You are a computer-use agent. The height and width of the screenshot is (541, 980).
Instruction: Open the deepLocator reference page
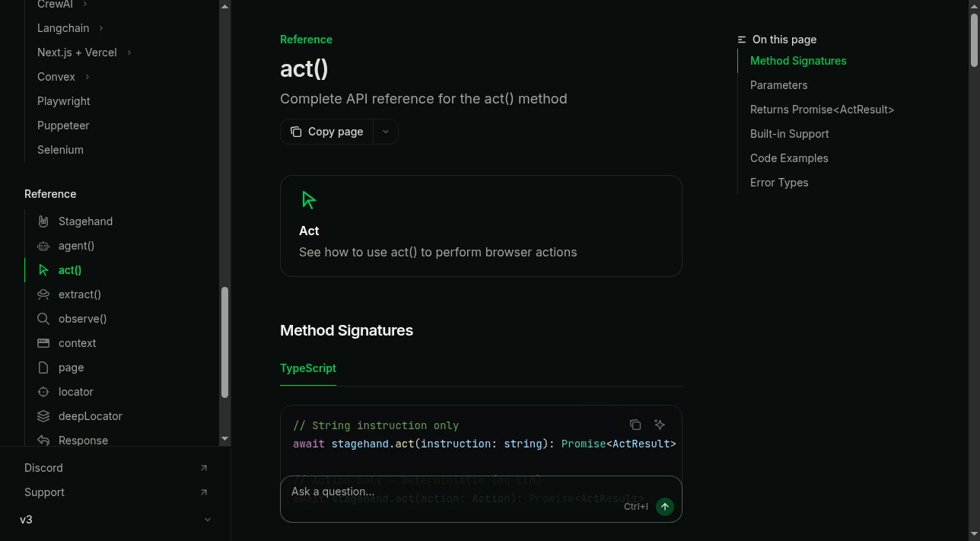tap(91, 416)
